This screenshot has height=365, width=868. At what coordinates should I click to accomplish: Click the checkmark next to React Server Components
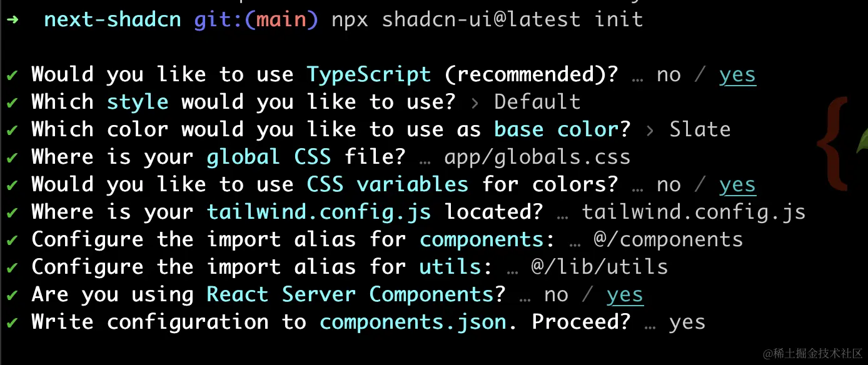[x=12, y=295]
